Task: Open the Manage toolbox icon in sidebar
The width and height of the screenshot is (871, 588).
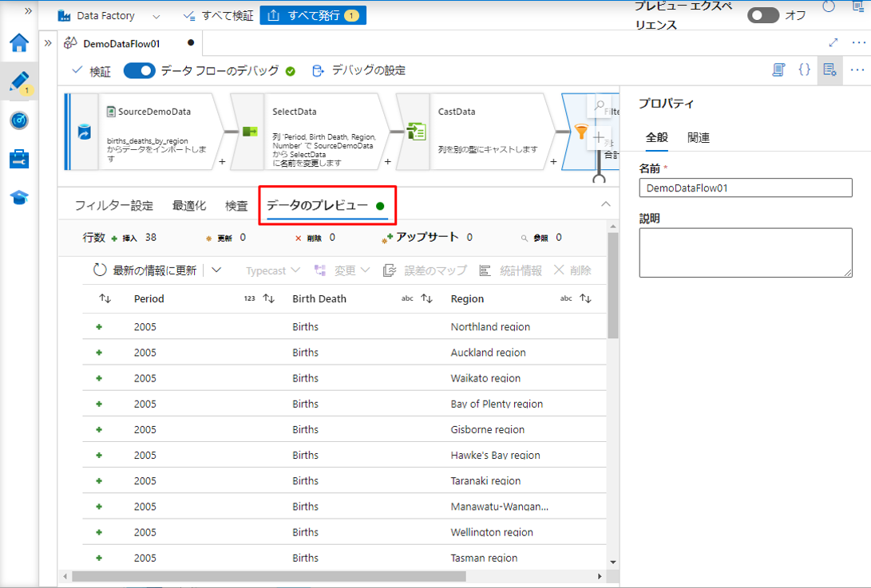Action: (x=19, y=159)
